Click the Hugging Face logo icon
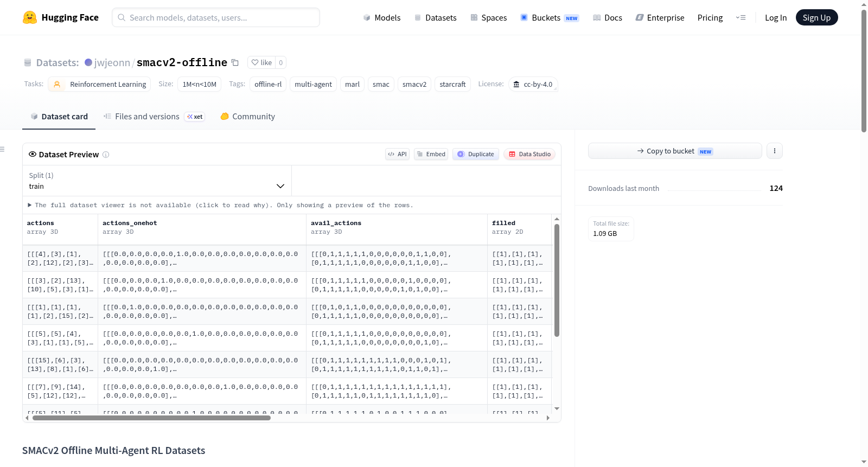The width and height of the screenshot is (868, 467). tap(30, 17)
